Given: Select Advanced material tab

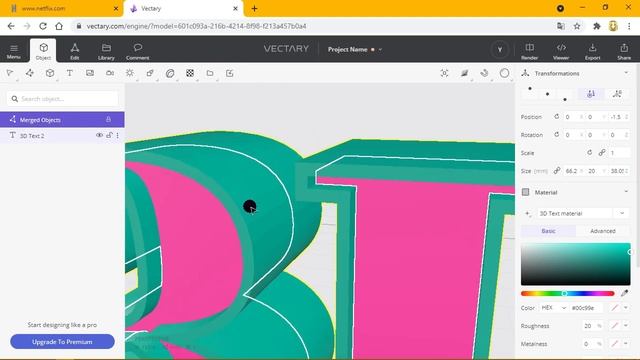Looking at the screenshot, I should [602, 231].
